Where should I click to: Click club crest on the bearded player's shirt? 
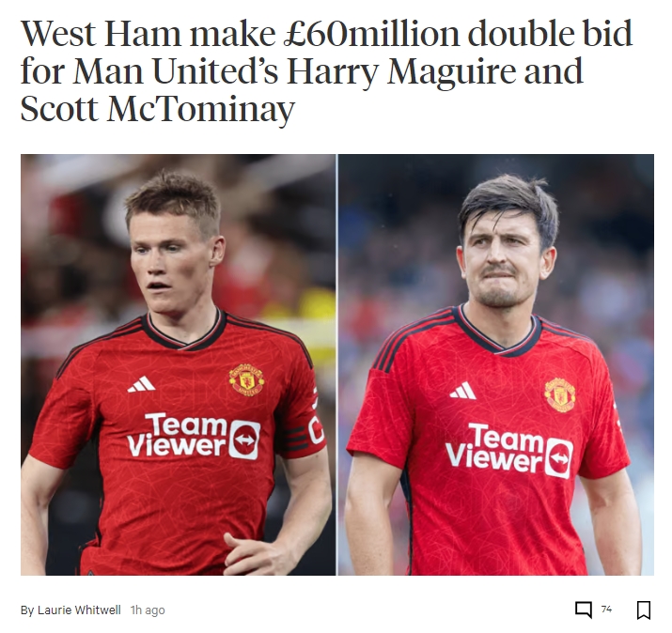pos(560,394)
